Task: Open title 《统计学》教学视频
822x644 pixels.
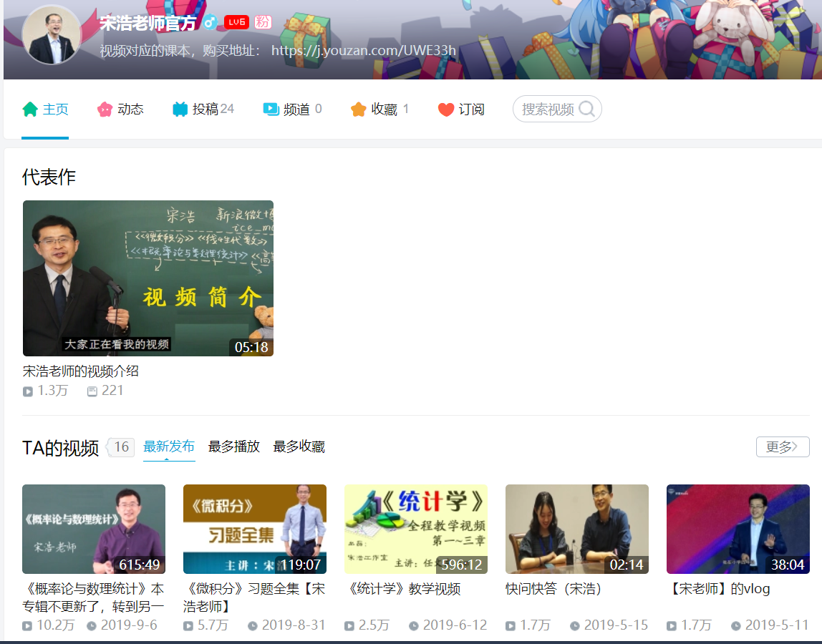Action: (x=402, y=589)
